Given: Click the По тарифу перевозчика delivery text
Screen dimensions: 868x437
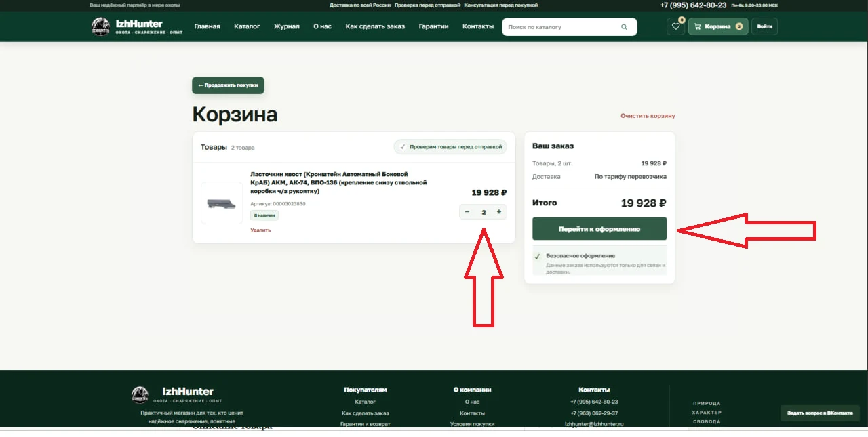Looking at the screenshot, I should click(631, 177).
